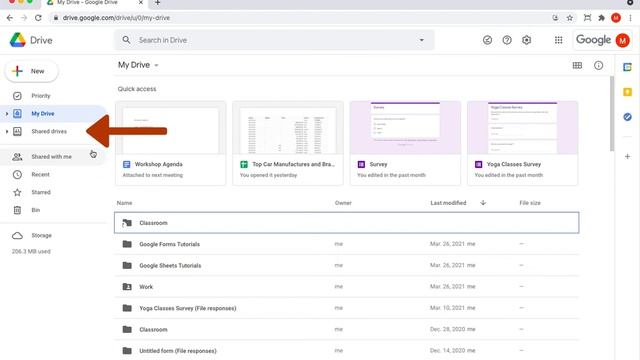
Task: Open the Priority section
Action: click(x=41, y=96)
